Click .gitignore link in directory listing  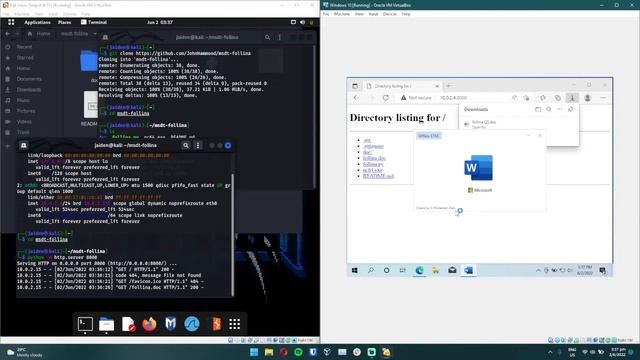373,146
